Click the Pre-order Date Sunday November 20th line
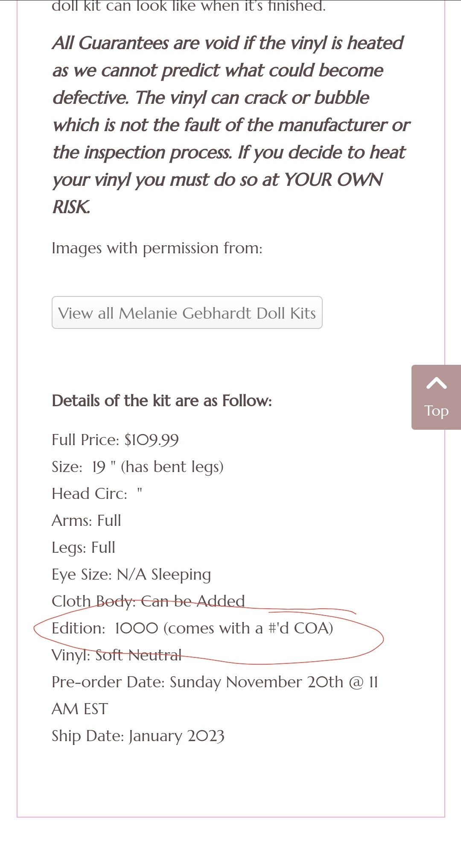 pos(215,695)
